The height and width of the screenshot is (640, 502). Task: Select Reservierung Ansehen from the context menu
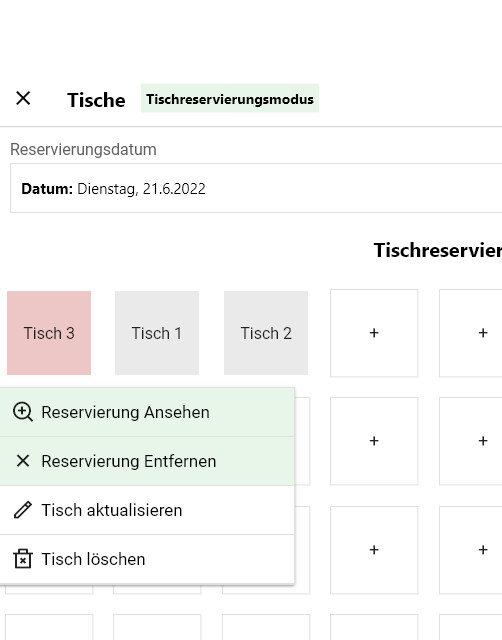coord(147,412)
